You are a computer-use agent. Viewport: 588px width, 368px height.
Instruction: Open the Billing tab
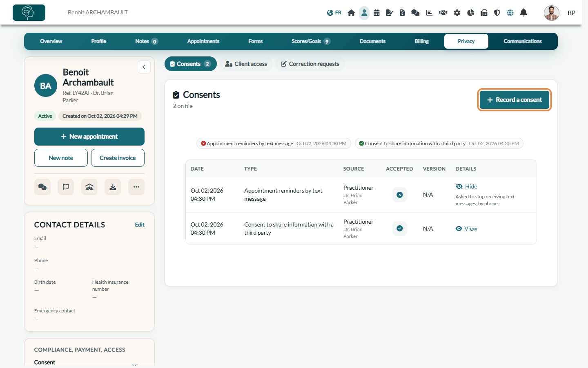(422, 41)
